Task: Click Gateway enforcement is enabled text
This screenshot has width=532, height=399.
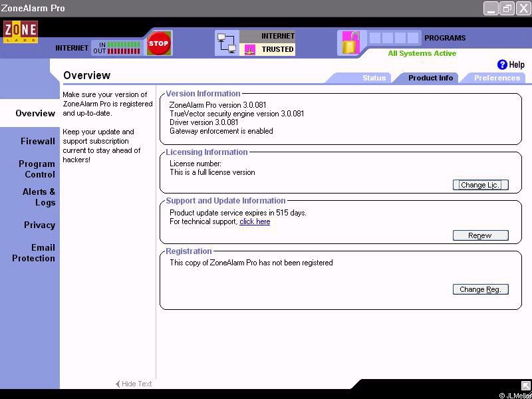Action: point(221,131)
